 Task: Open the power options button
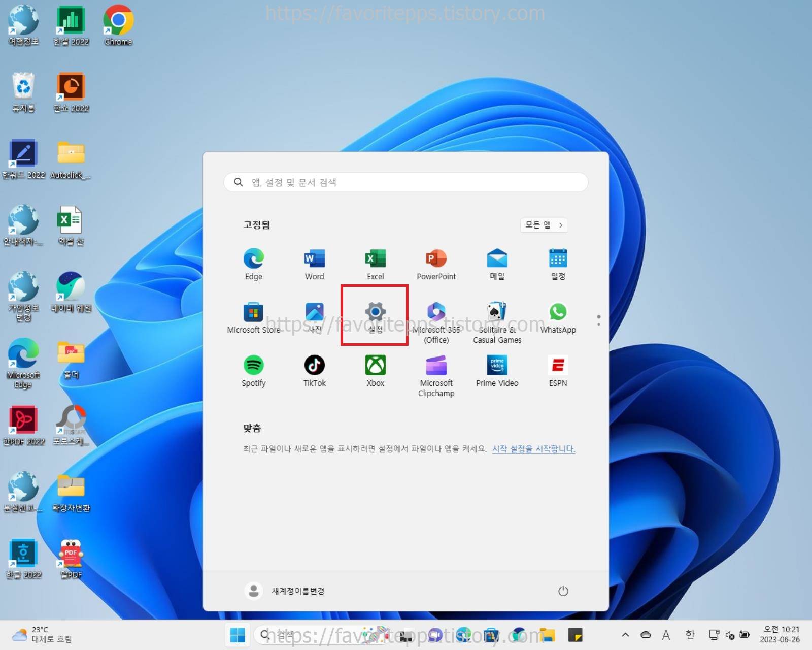tap(563, 591)
